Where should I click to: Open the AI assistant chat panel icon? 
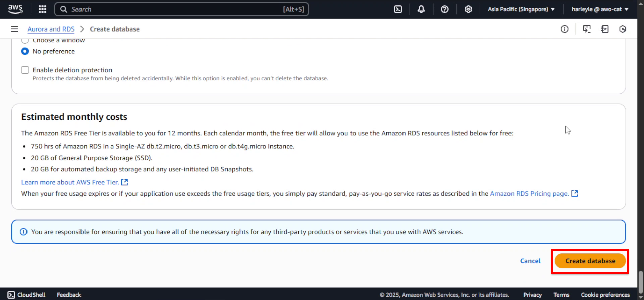click(x=587, y=29)
